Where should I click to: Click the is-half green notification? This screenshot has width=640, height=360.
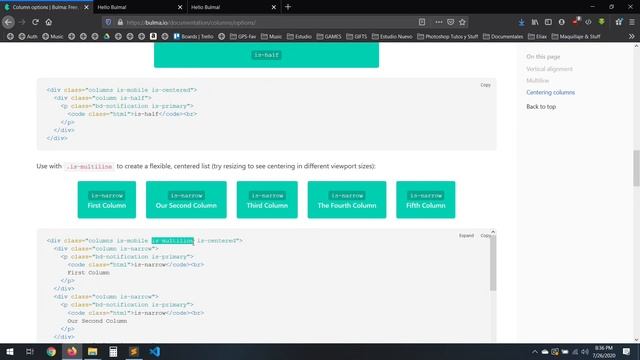point(266,55)
